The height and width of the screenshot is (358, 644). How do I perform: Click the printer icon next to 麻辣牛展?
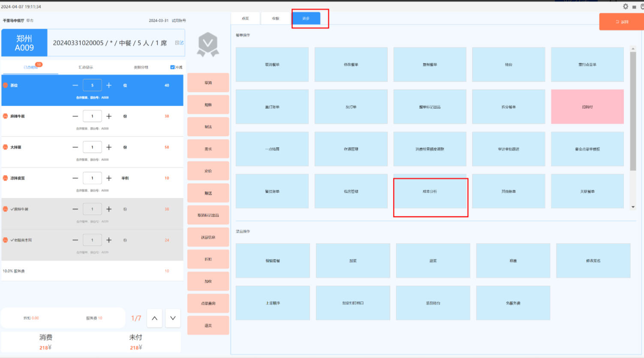6,116
